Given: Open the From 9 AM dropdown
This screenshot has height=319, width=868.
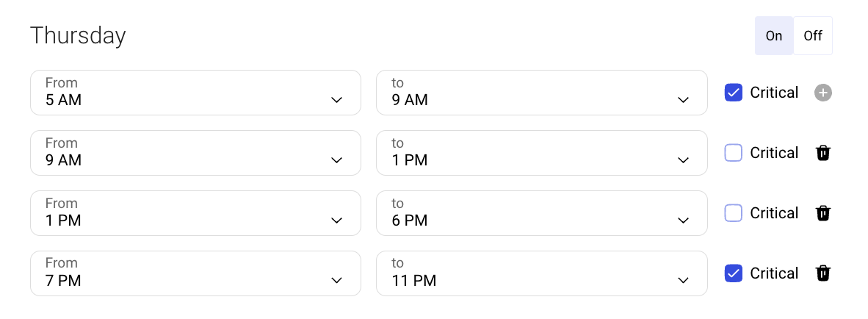Looking at the screenshot, I should (195, 153).
